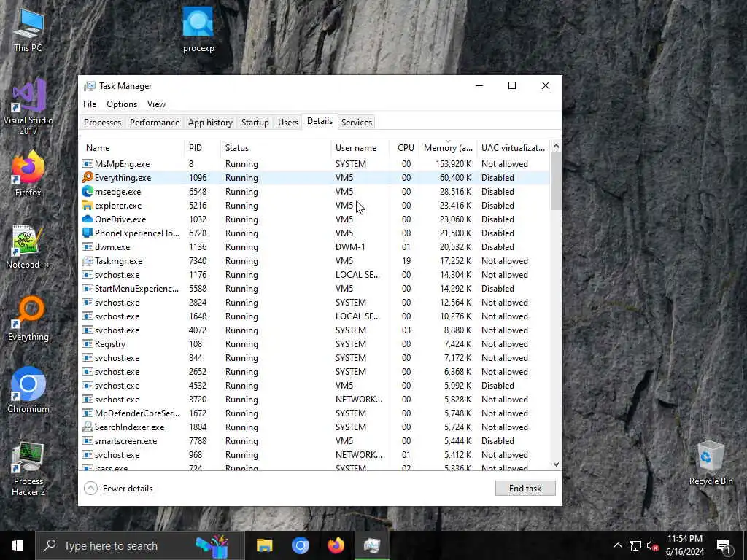Show hidden system tray icons
This screenshot has width=747, height=560.
point(617,545)
